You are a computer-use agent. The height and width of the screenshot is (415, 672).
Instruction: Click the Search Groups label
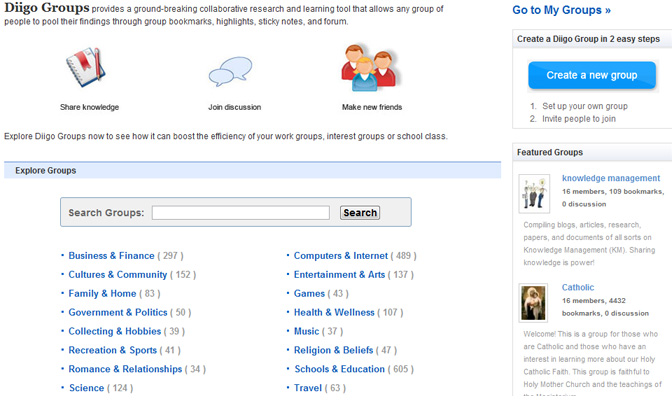(106, 213)
